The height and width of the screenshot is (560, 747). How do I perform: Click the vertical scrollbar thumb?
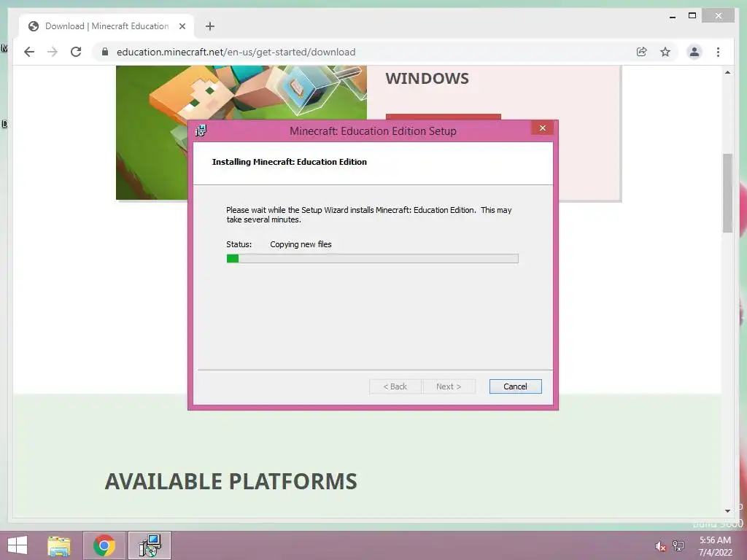[x=727, y=192]
